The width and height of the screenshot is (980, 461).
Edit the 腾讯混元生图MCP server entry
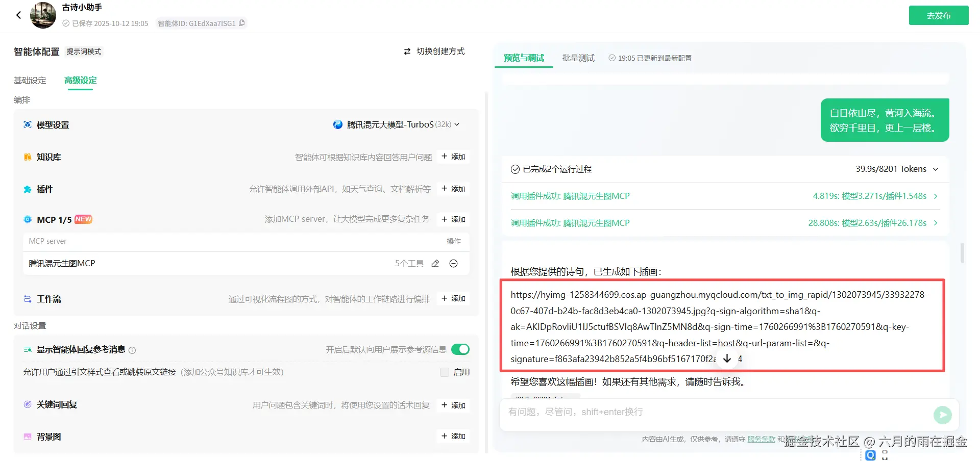[435, 264]
